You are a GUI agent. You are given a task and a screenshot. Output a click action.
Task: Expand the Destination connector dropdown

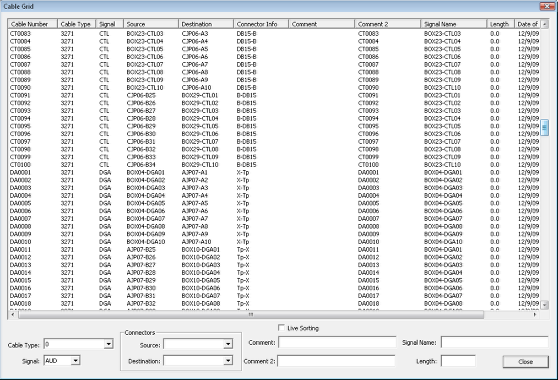(x=228, y=360)
